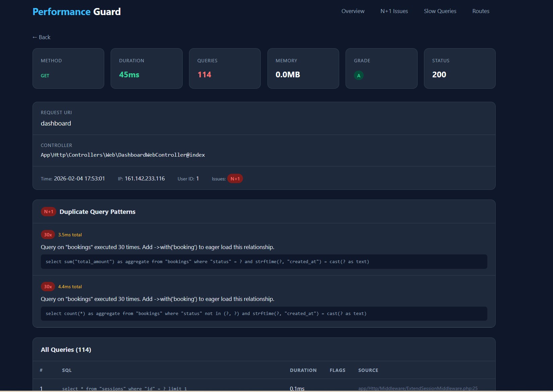Click the 200 status code value
Viewport: 553px width, 392px height.
439,75
